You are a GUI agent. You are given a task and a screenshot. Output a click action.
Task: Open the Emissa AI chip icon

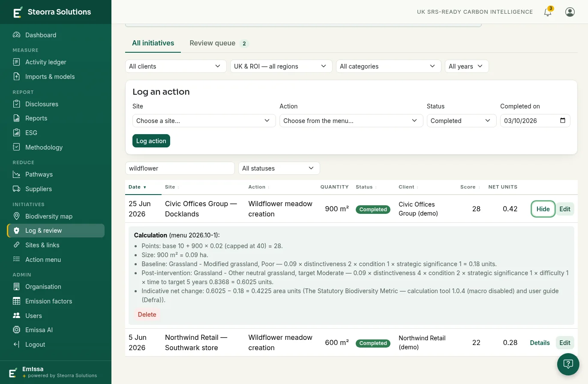[x=17, y=330]
